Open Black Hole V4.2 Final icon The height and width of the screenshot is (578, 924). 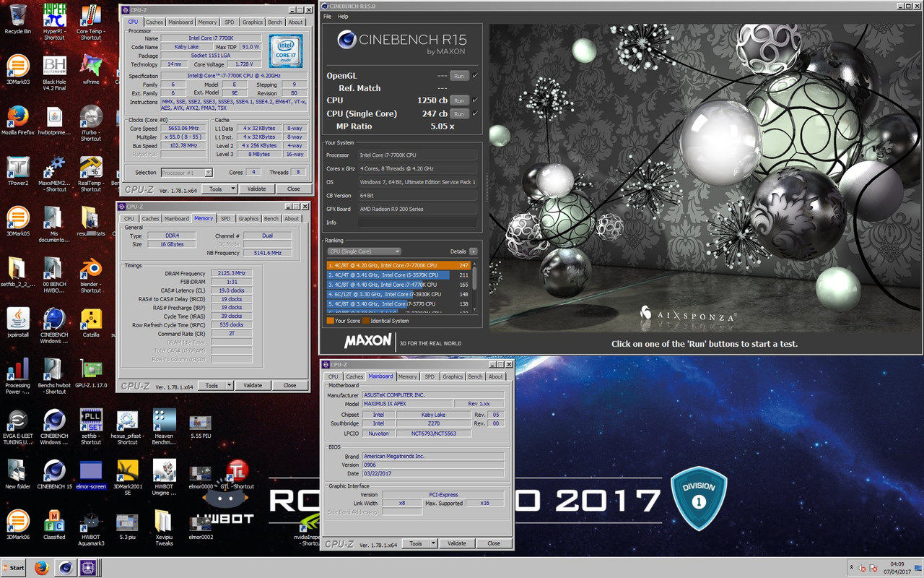pos(54,72)
